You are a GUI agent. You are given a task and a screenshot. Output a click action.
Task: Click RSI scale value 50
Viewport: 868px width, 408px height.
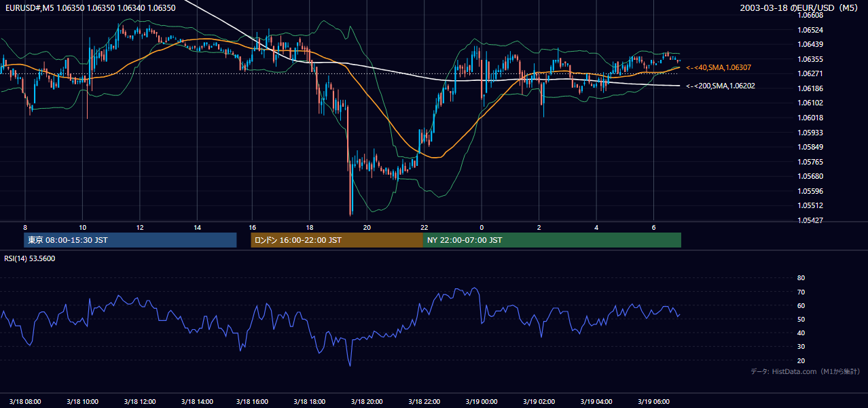click(x=801, y=319)
